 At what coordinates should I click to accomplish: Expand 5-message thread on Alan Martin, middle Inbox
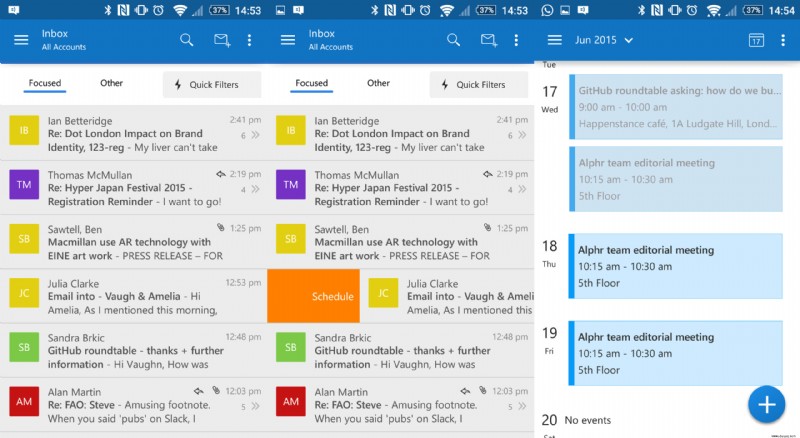[x=517, y=406]
